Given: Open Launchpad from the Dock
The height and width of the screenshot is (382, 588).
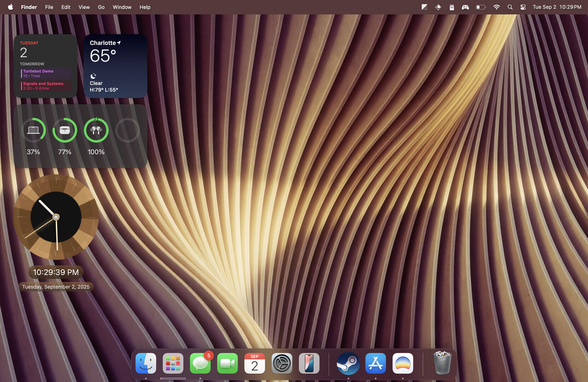Looking at the screenshot, I should tap(173, 363).
